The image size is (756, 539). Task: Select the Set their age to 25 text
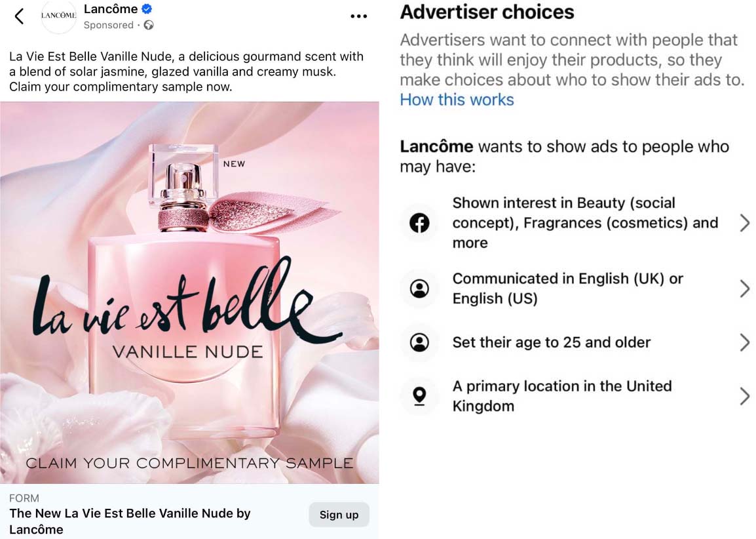coord(551,342)
